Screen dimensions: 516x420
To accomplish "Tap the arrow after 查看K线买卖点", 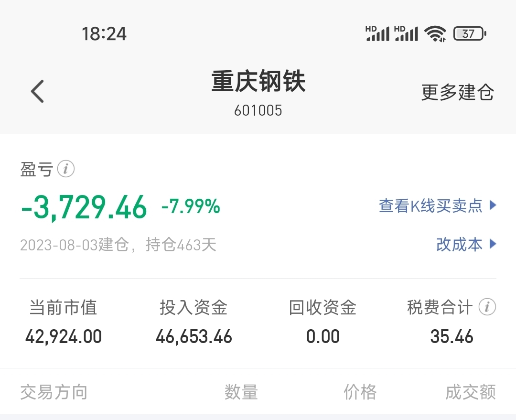I will point(493,205).
